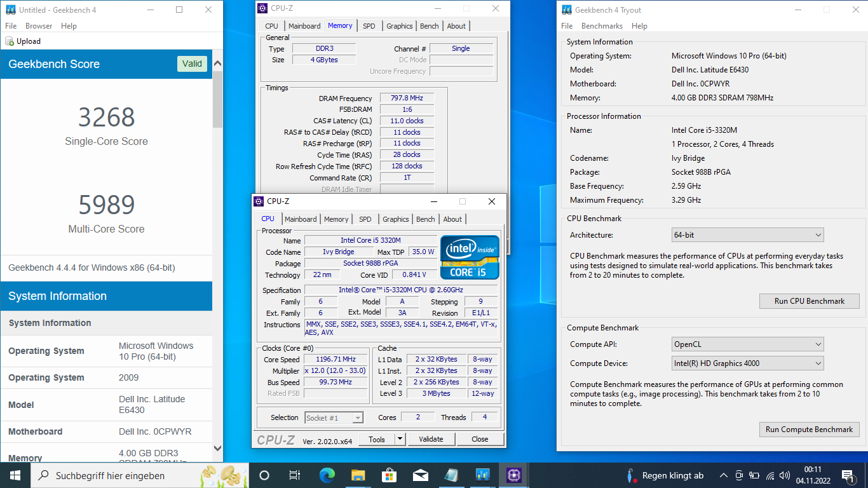Click the Valid badge in Geekbench Score
This screenshot has height=488, width=868.
(192, 64)
